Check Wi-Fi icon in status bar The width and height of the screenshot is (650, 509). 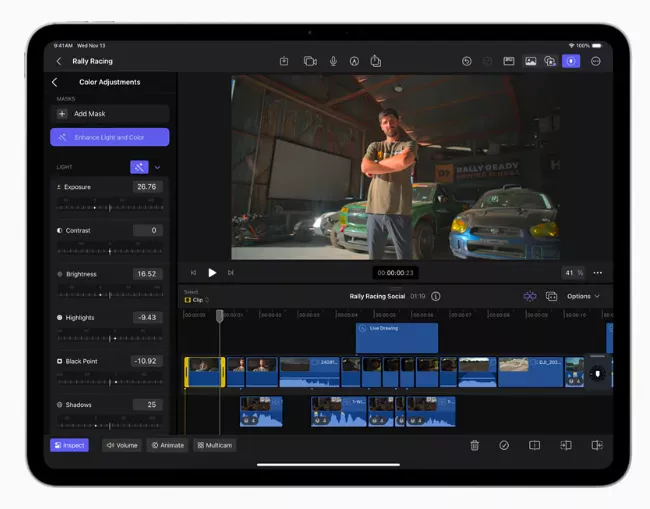tap(571, 46)
